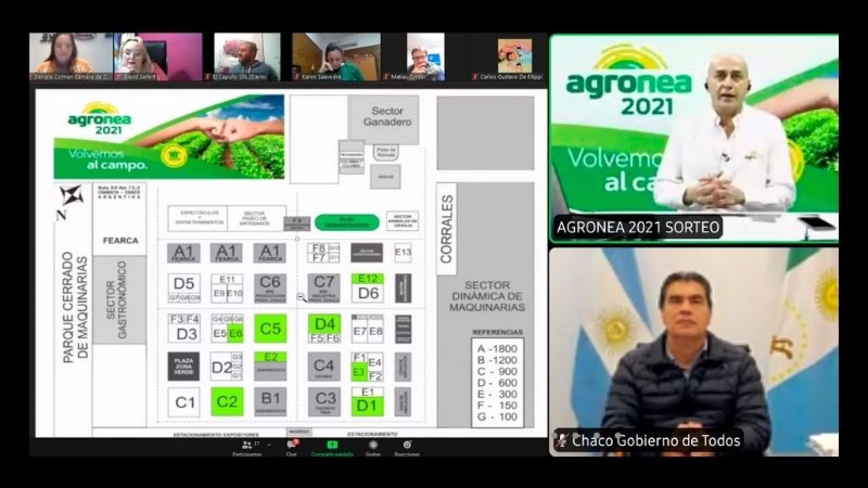This screenshot has height=488, width=868.
Task: Open the Participantes panel
Action: click(x=248, y=446)
